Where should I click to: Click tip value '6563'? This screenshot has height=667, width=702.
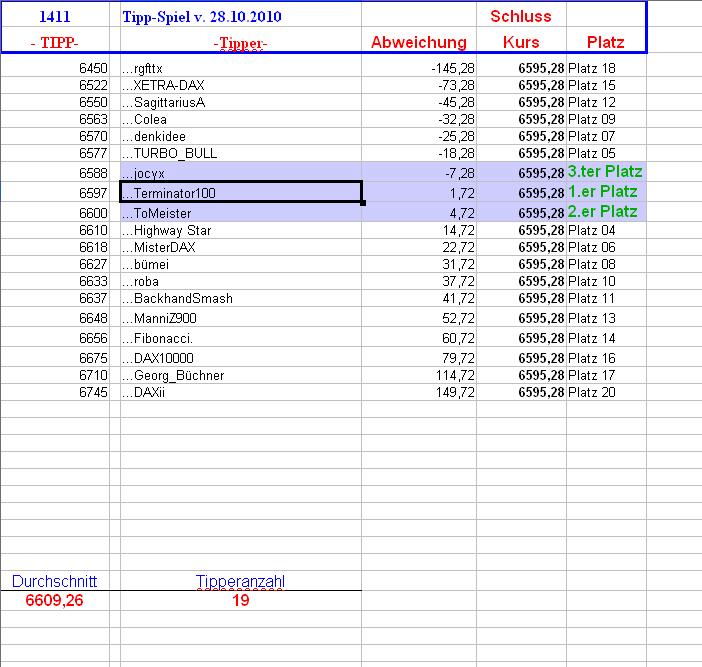coord(93,119)
